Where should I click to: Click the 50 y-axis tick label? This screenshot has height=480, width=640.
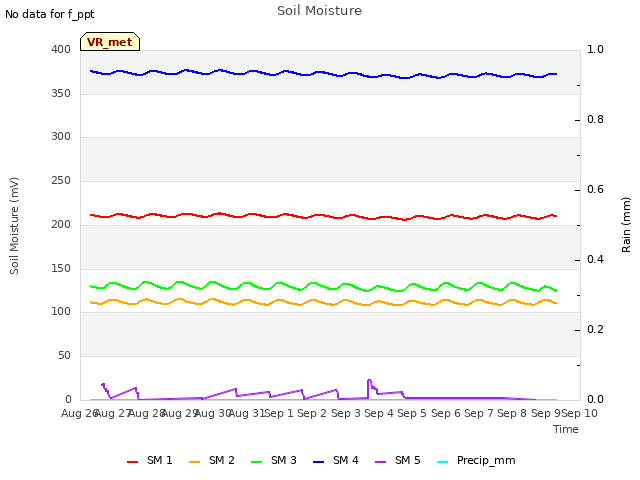64,356
